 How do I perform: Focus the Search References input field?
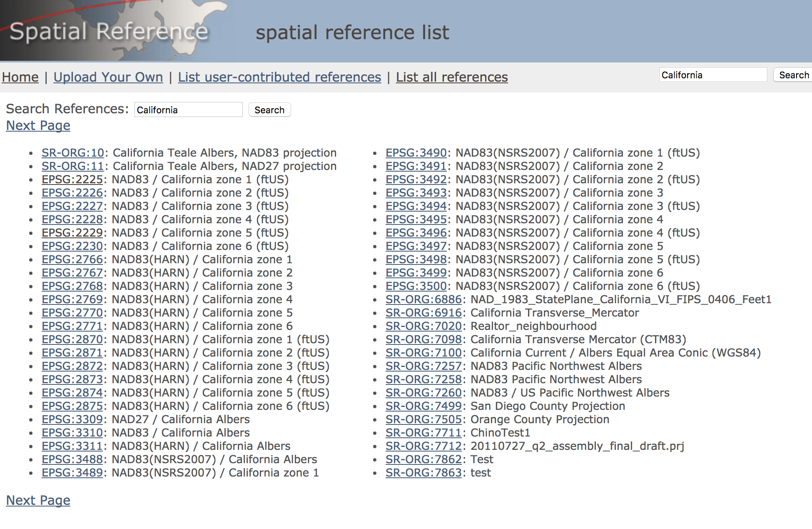pyautogui.click(x=188, y=110)
